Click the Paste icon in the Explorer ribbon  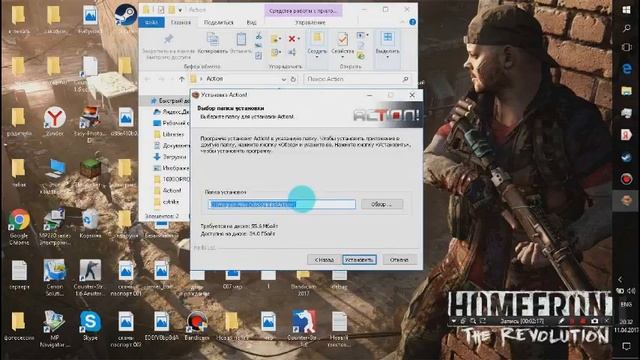click(x=241, y=40)
